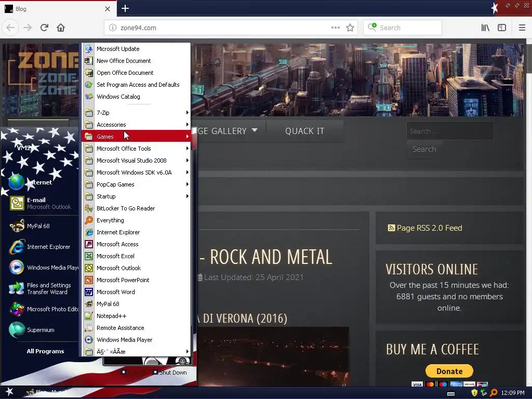Click All Programs in Start menu

(x=45, y=351)
